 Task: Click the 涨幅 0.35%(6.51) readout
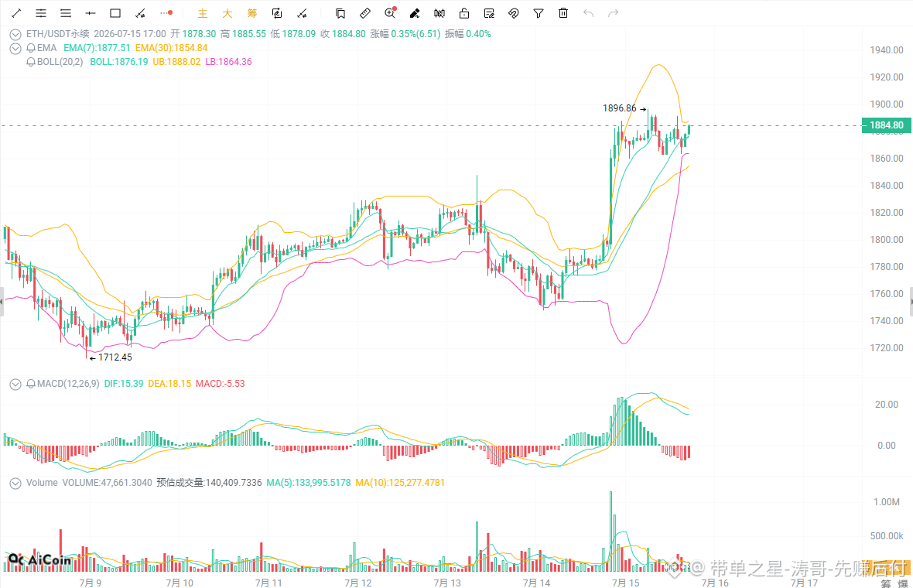[x=405, y=34]
